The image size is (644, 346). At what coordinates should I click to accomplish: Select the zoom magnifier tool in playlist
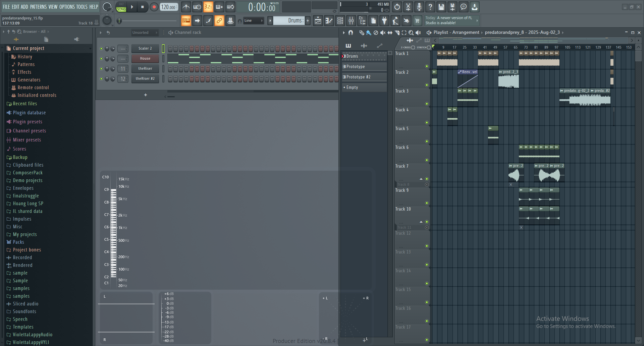coord(411,33)
